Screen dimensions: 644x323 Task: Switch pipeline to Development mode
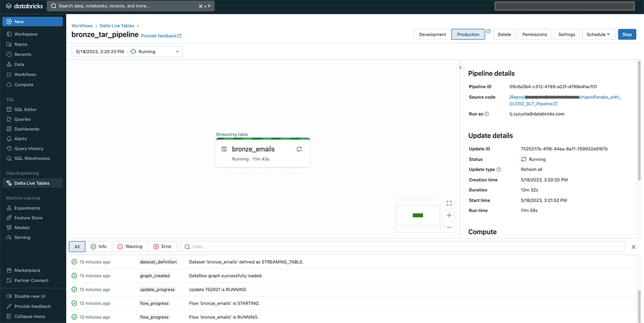(x=432, y=34)
